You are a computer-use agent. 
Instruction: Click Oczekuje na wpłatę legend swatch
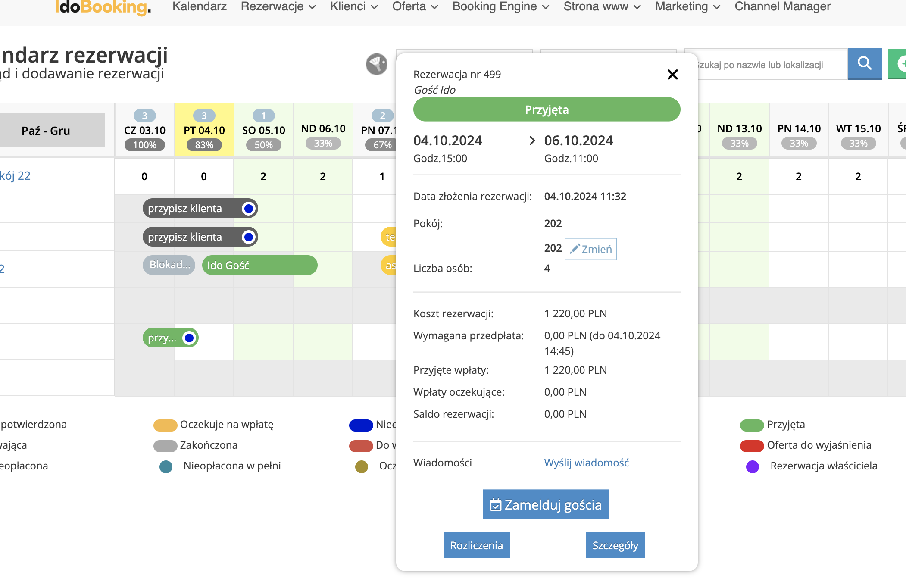pyautogui.click(x=166, y=425)
